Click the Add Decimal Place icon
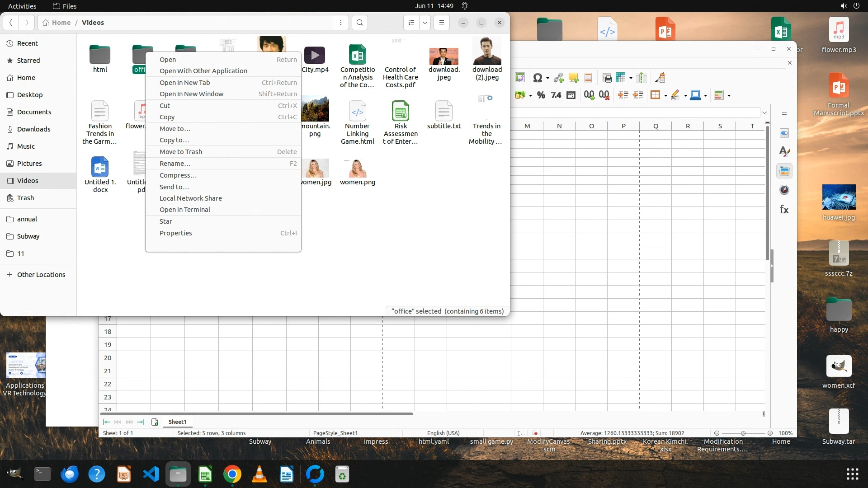The width and height of the screenshot is (868, 488). coord(589,95)
